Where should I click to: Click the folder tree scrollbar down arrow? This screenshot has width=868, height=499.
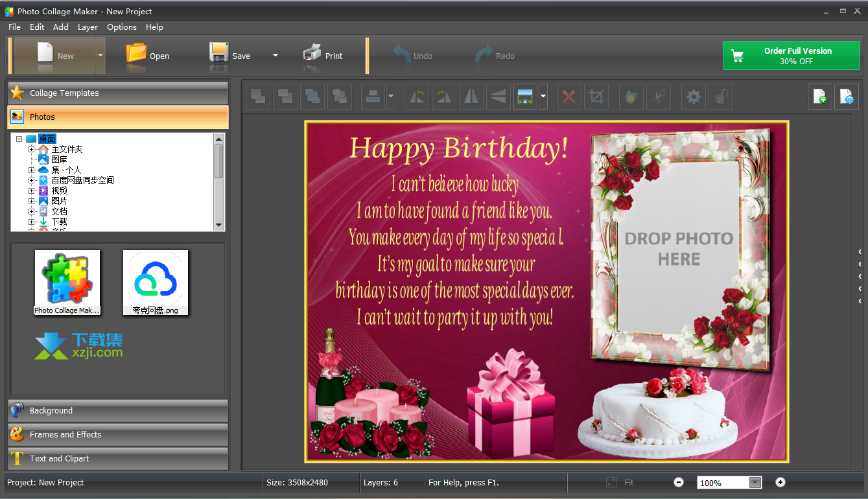[218, 225]
